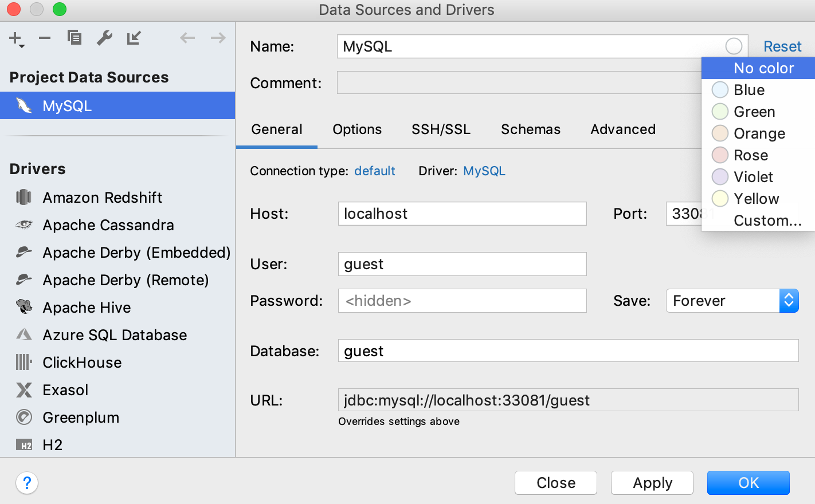Click the User field containing guest
The width and height of the screenshot is (815, 504).
(x=463, y=264)
